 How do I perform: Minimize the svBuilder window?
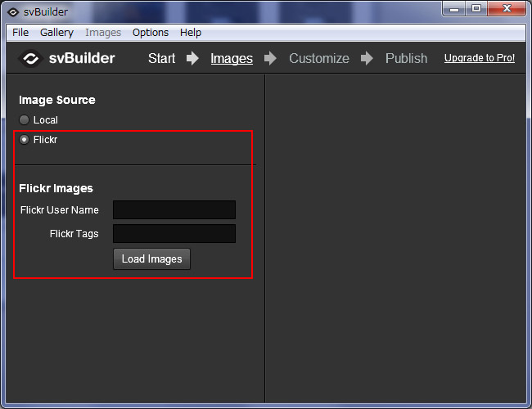454,8
